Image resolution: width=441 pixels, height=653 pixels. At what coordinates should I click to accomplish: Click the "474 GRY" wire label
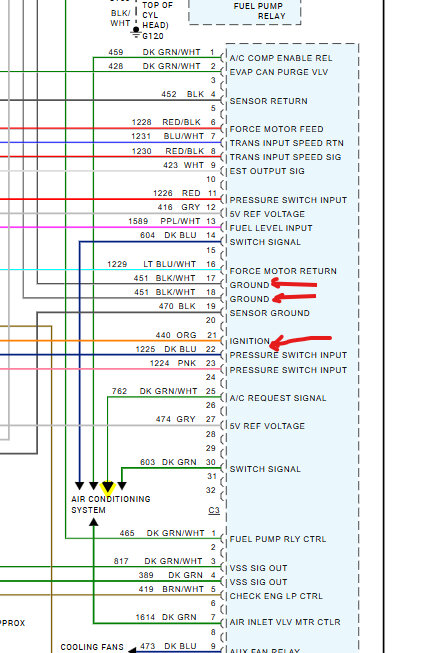click(x=176, y=419)
